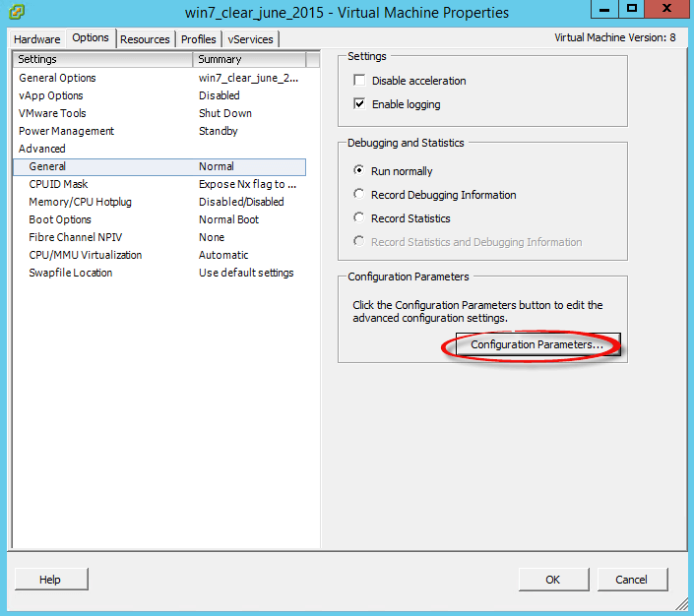694x616 pixels.
Task: Click the 'Disabled/Disabled' summary value
Action: click(x=241, y=202)
